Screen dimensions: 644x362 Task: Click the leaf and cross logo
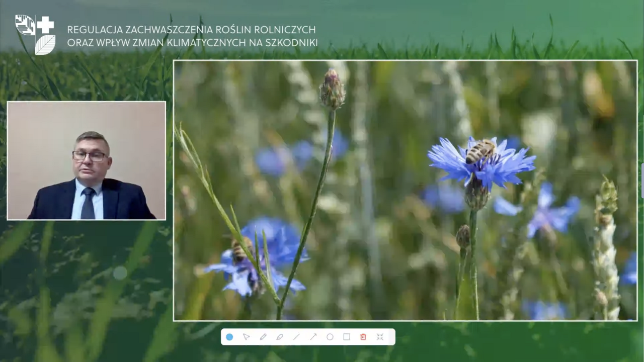pos(35,34)
